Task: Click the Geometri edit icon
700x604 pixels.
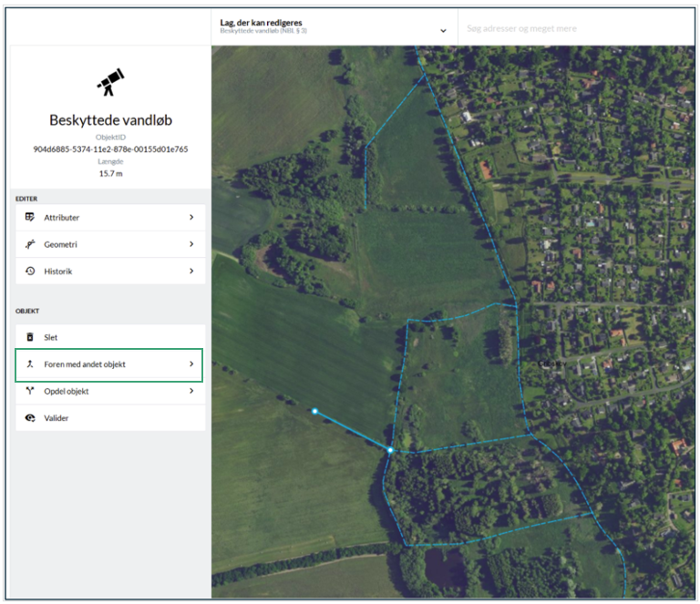Action: (x=30, y=244)
